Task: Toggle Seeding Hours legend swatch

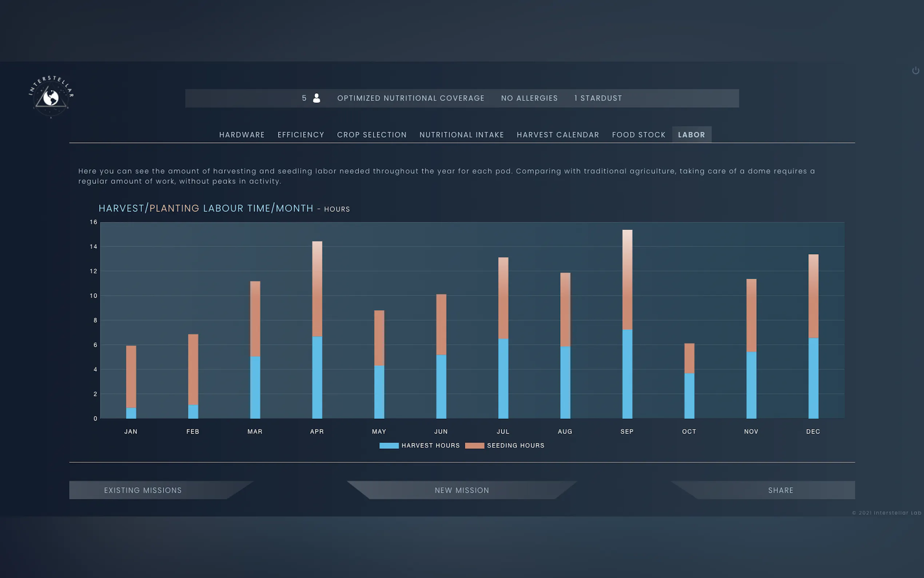Action: coord(474,446)
